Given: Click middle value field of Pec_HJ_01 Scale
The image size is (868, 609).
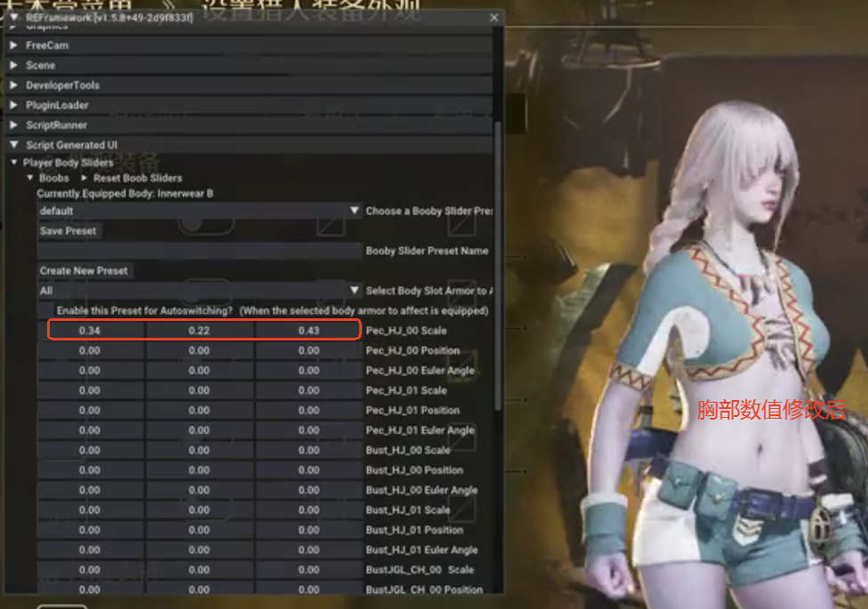Looking at the screenshot, I should click(199, 390).
